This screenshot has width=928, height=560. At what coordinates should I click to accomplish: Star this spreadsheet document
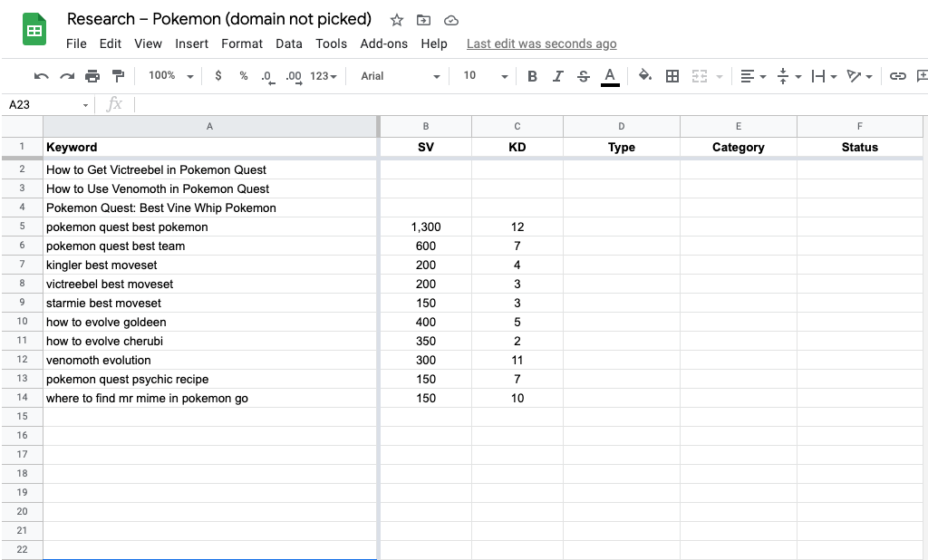[x=397, y=20]
